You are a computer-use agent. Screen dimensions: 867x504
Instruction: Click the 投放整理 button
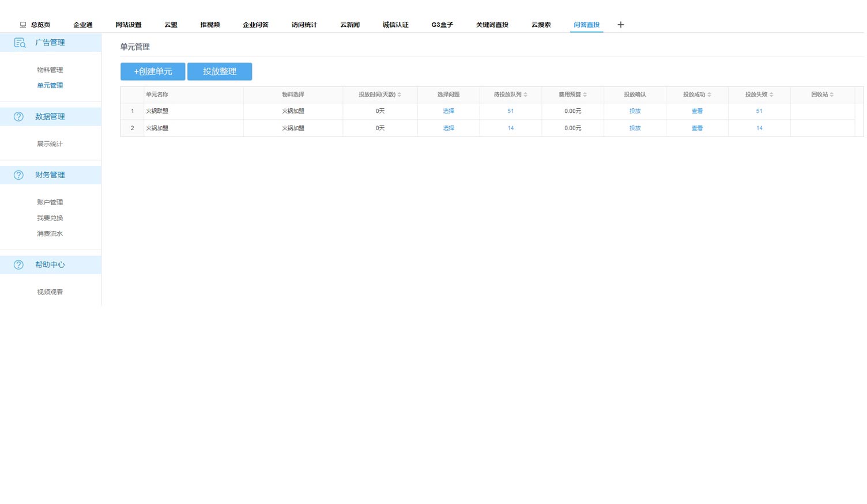(220, 71)
